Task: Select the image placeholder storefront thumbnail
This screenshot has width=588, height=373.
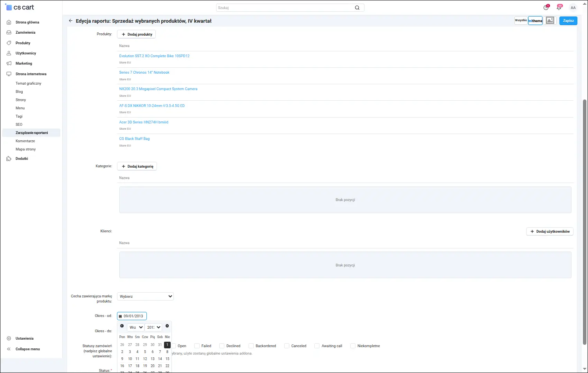Action: coord(550,20)
